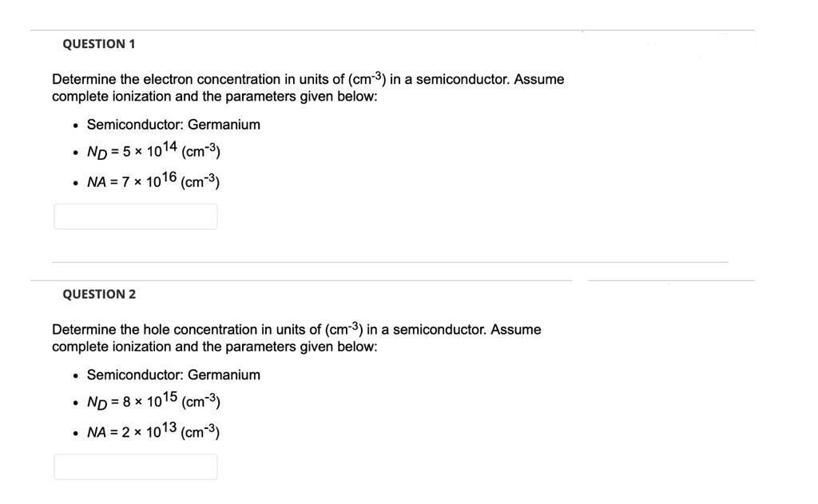Click the hole concentration prompt text
The width and height of the screenshot is (818, 504).
pos(296,329)
